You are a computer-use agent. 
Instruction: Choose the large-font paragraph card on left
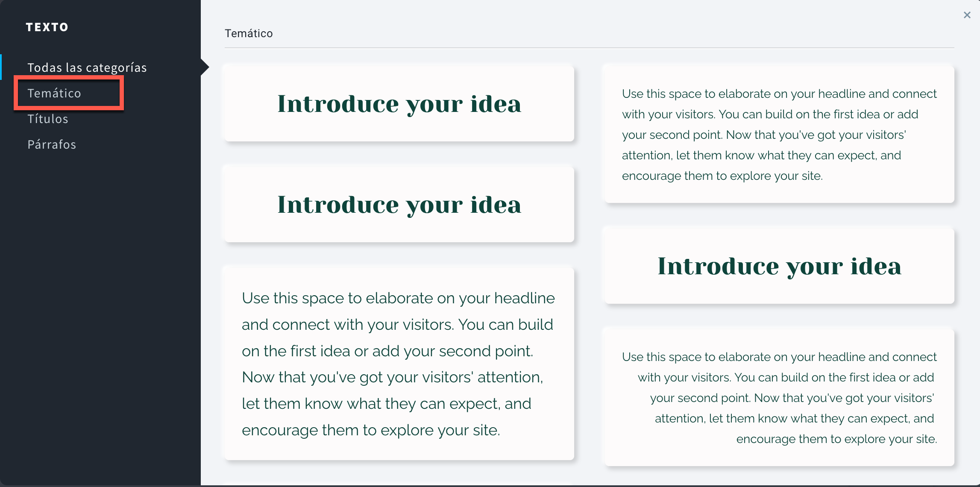399,364
